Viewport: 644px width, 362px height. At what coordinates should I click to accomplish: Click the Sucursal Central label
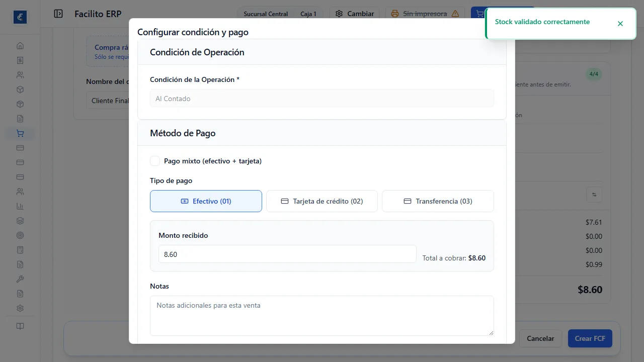point(266,14)
